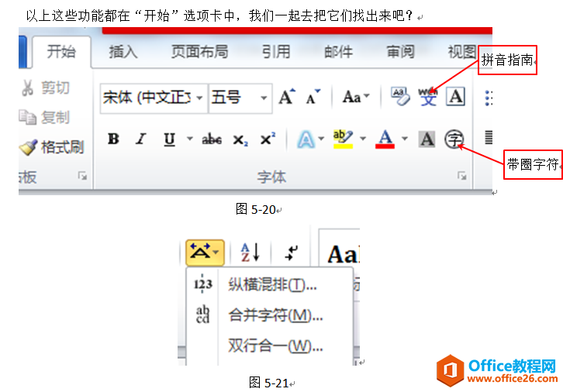Open the text effects dropdown arrow
Viewport: 563px width, 392px height.
(x=321, y=139)
